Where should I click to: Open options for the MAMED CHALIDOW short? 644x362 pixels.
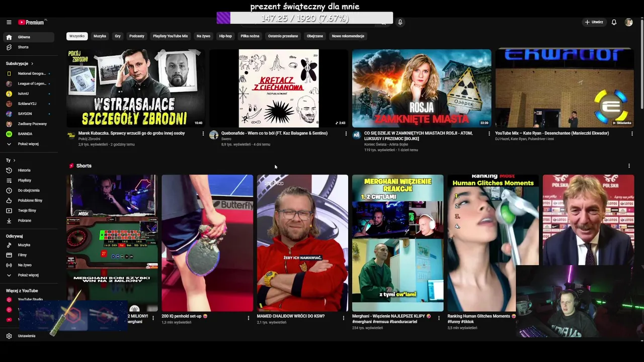(344, 318)
